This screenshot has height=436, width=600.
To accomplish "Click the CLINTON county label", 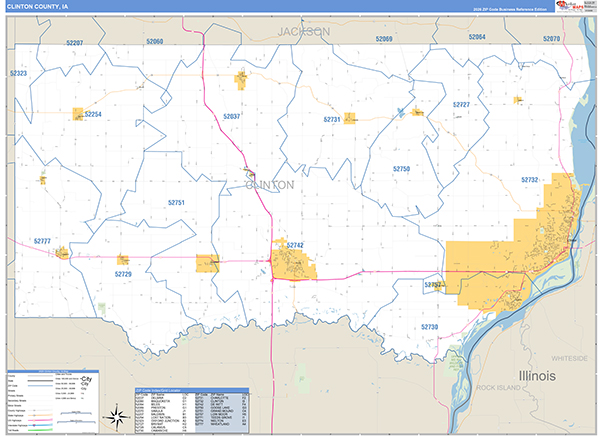I will [270, 185].
